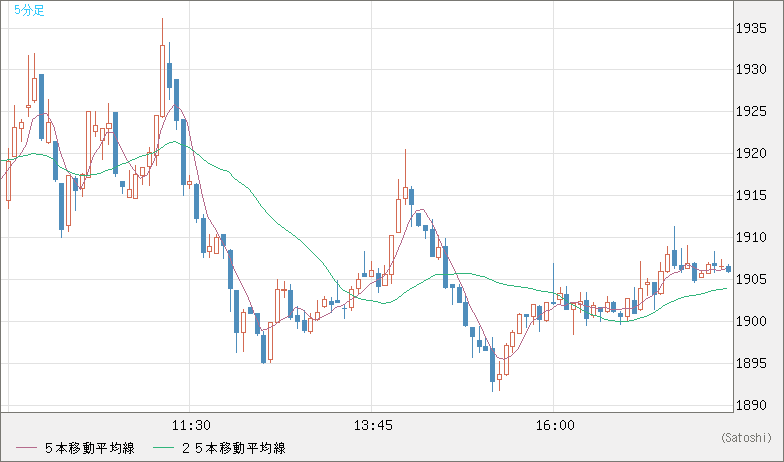Click the 1900 price axis label
The image size is (784, 462).
coord(751,321)
